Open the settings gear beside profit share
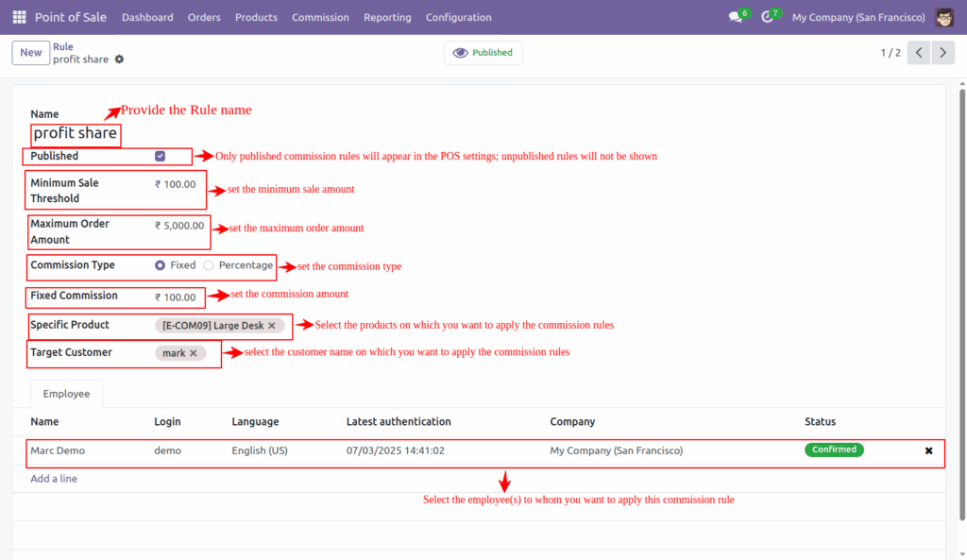 click(119, 59)
